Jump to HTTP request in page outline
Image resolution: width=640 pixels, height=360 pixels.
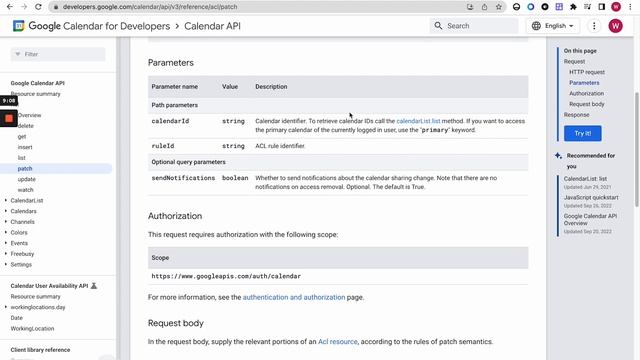click(587, 72)
